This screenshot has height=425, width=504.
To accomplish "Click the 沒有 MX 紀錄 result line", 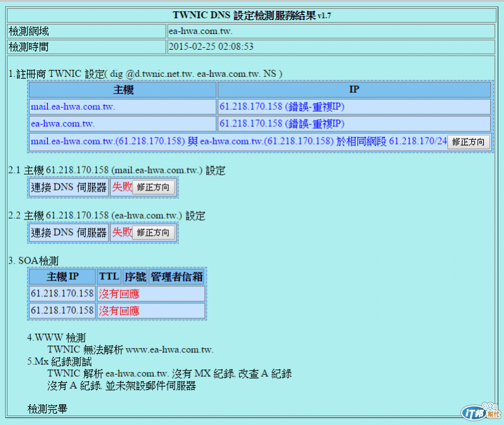I will click(x=169, y=373).
